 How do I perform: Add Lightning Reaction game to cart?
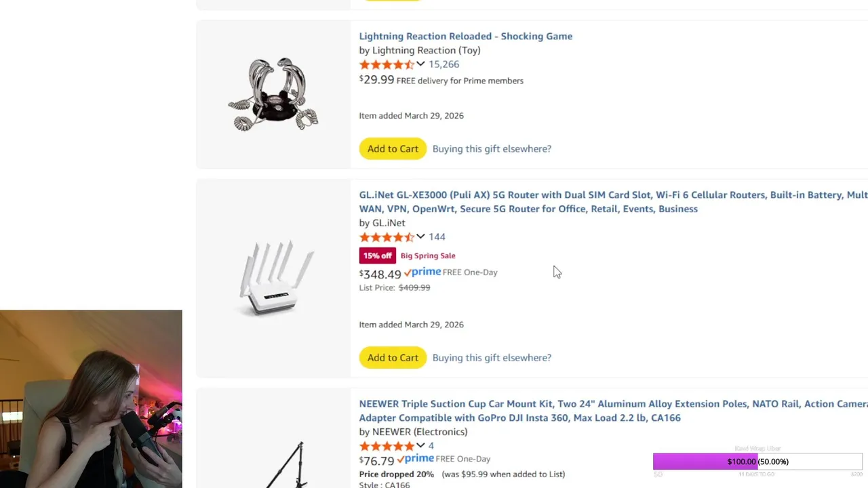(x=393, y=148)
